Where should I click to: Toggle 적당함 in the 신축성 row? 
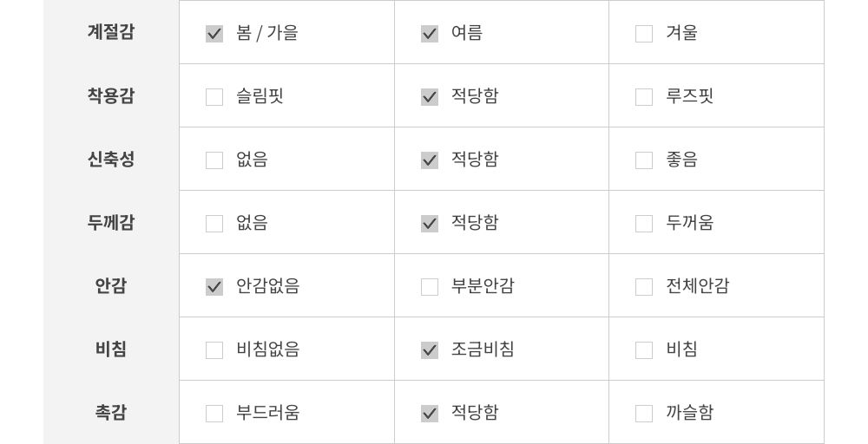click(430, 160)
